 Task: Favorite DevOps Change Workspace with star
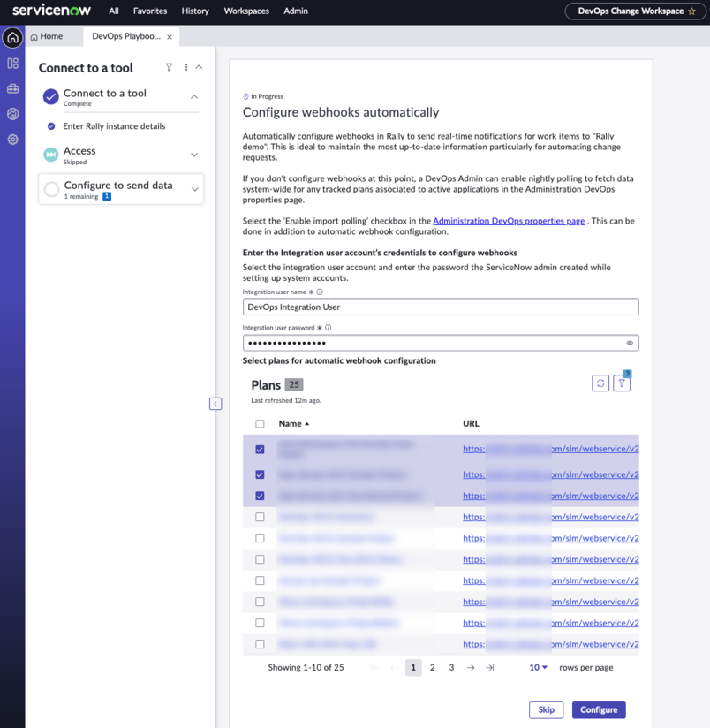click(692, 11)
